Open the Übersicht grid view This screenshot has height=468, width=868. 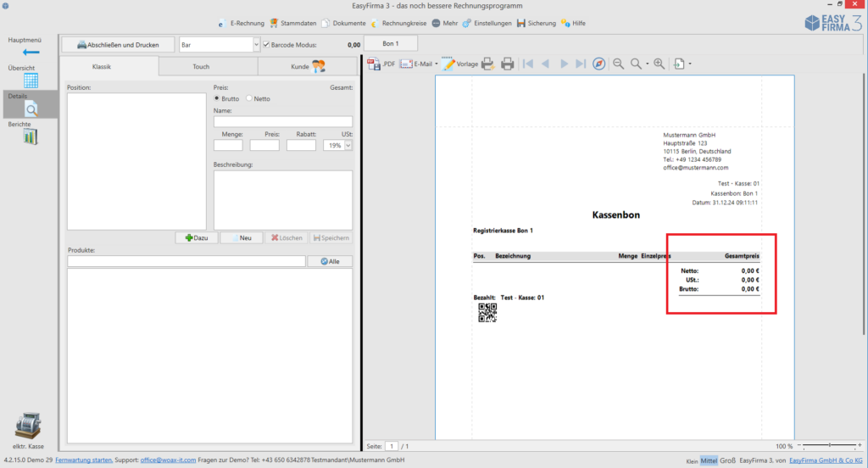[31, 81]
